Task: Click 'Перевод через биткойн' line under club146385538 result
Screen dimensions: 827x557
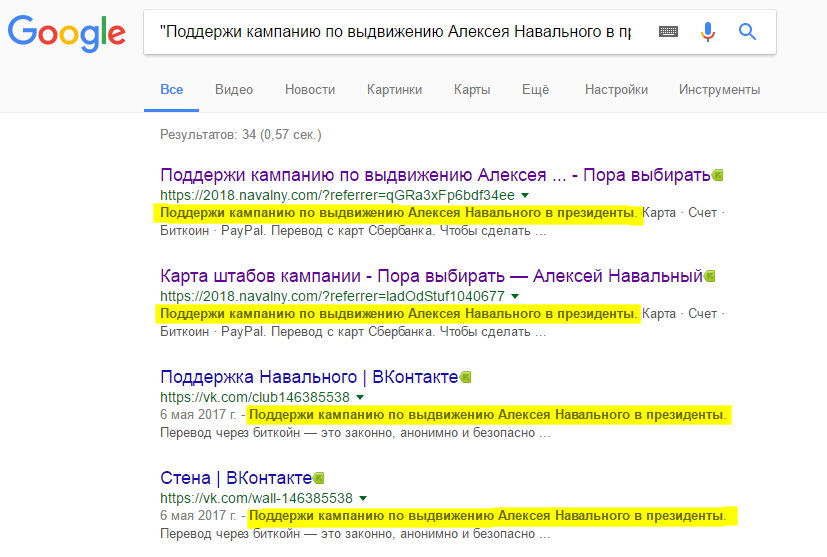Action: 355,433
